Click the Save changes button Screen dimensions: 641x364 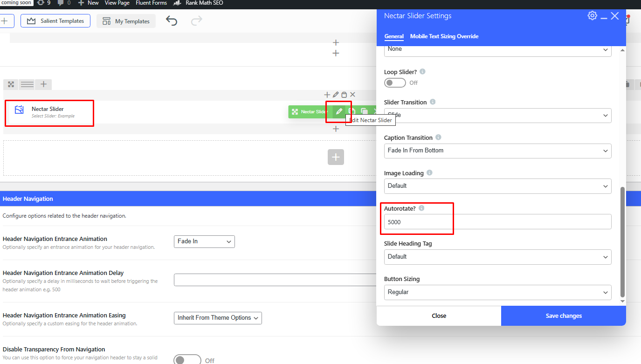[563, 316]
